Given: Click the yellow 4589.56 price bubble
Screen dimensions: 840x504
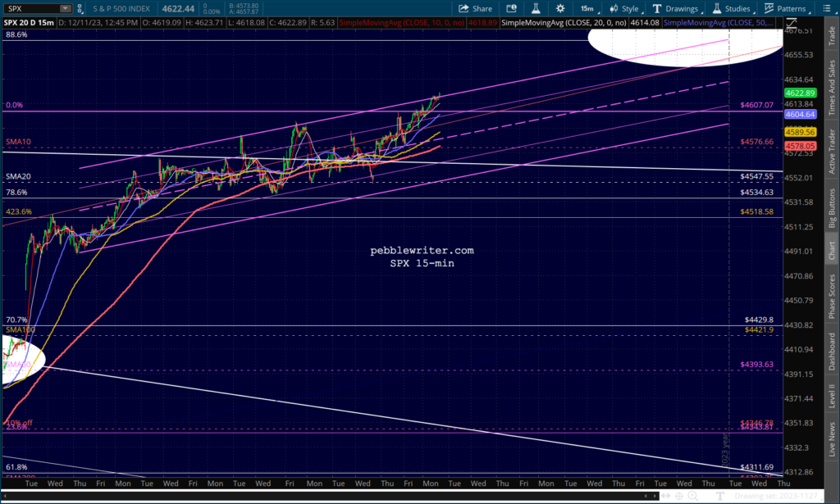Looking at the screenshot, I should 801,132.
